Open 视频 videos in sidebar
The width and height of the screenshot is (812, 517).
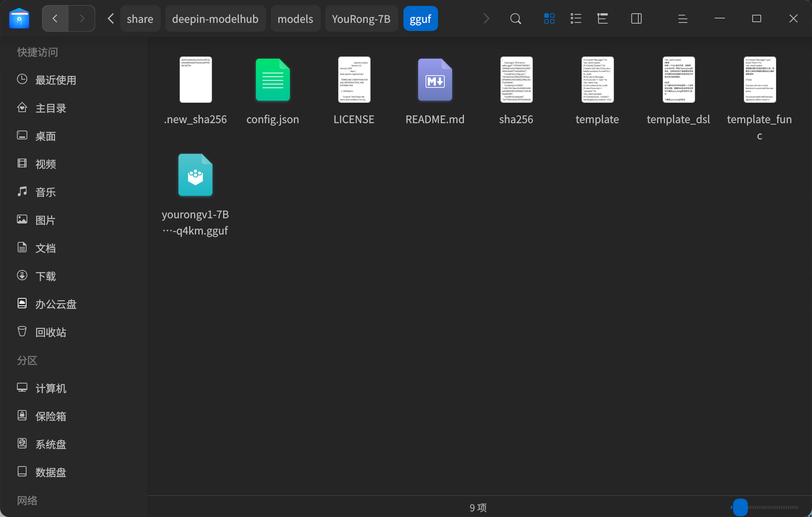(74, 164)
